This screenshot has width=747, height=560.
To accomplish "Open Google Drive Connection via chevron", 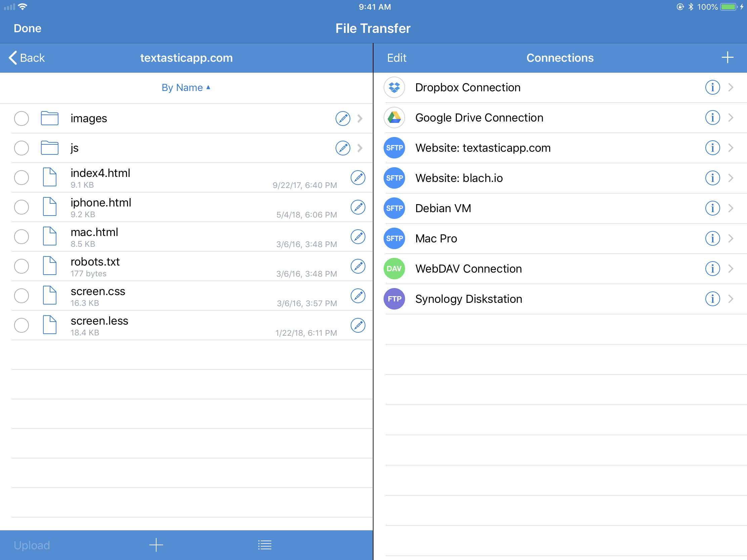I will 731,118.
